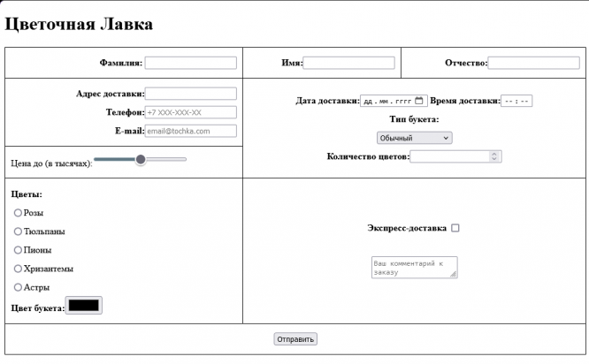
Task: Open the Тип букета dropdown showing Обычный
Action: click(414, 138)
